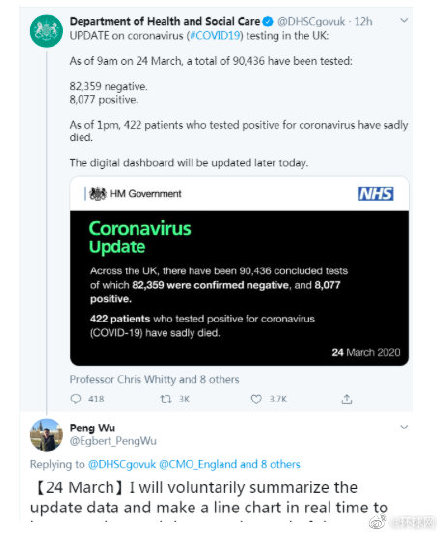Viewport: 440px width, 536px height.
Task: Like the tweet with 3.7K hearts
Action: pyautogui.click(x=256, y=399)
